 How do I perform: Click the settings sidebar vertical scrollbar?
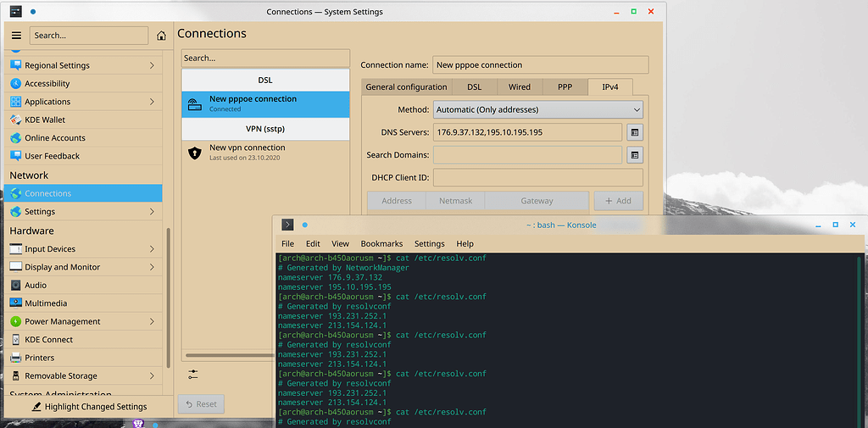169,297
